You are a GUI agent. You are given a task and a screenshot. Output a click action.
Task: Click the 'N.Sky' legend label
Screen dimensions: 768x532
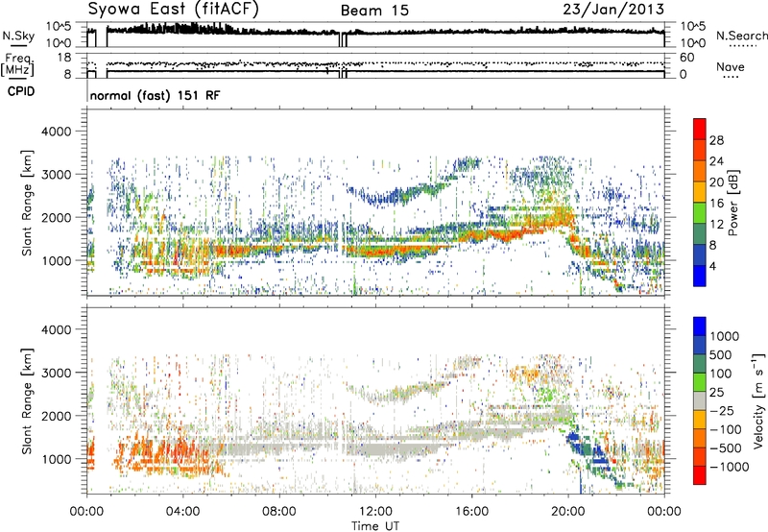(x=18, y=36)
